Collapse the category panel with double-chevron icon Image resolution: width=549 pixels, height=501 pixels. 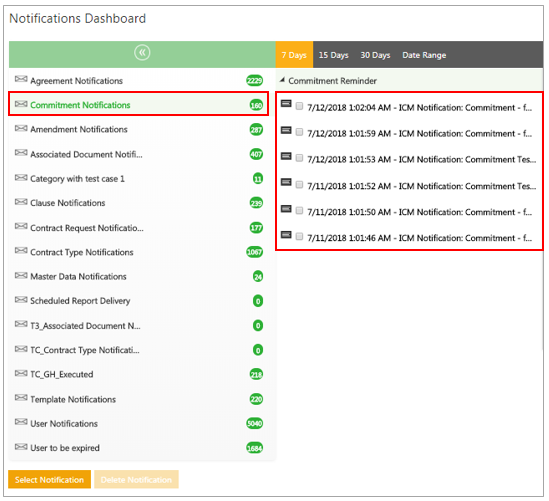(142, 53)
